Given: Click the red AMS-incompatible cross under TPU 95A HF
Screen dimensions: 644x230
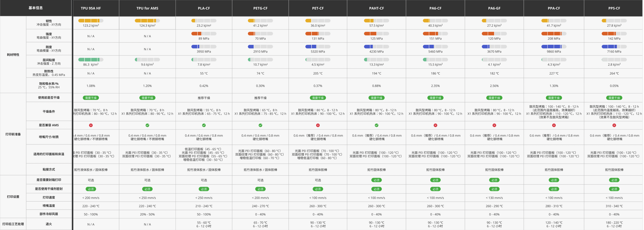Looking at the screenshot, I should pos(91,125).
